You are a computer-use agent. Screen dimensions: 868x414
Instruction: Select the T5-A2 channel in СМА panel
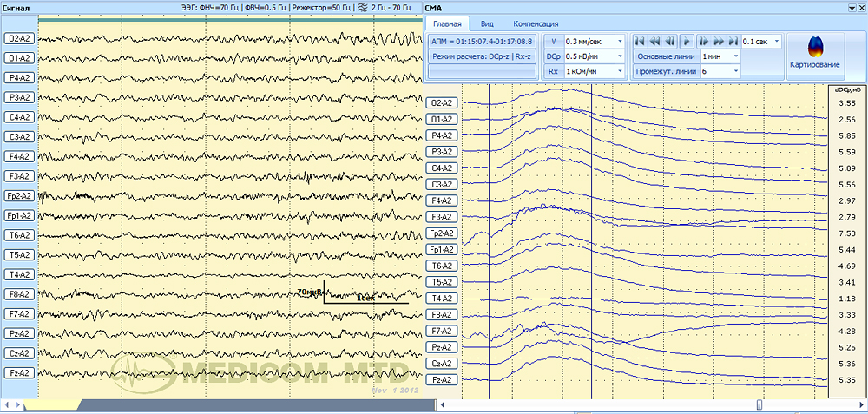pos(443,282)
